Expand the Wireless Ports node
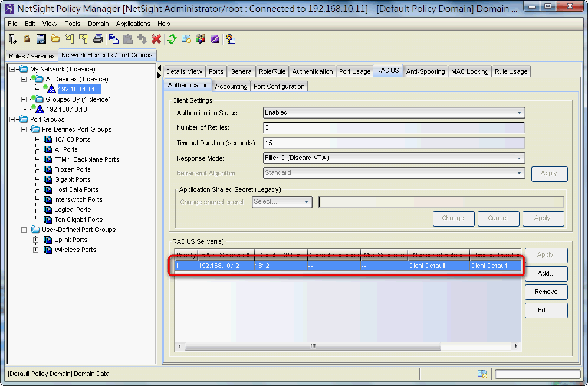The height and width of the screenshot is (386, 588). [x=35, y=250]
